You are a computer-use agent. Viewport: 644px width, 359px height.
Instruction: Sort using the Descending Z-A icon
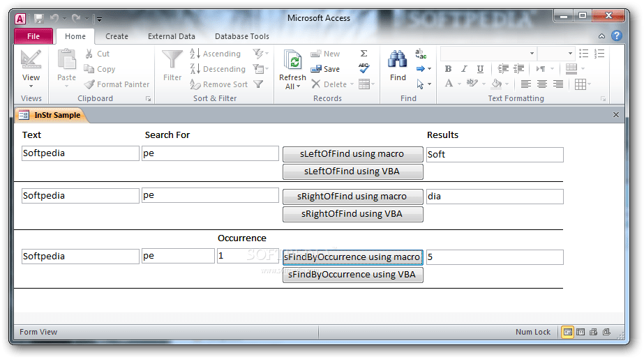click(195, 69)
